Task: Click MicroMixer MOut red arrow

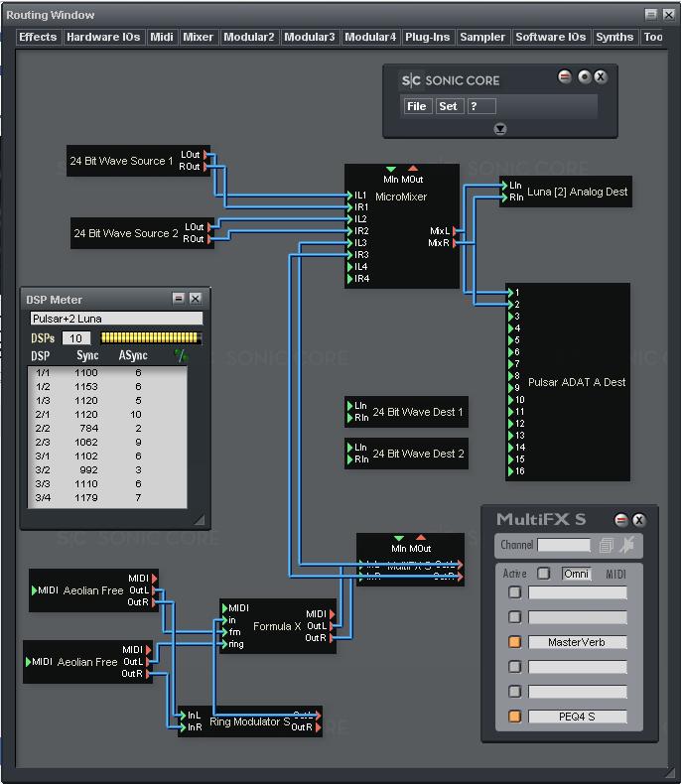Action: coord(413,169)
